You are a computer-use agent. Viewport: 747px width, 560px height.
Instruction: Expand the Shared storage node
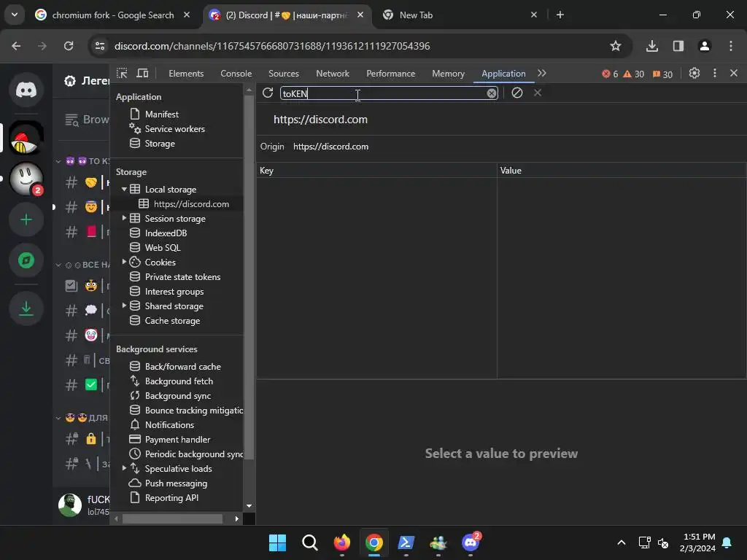[x=124, y=306]
